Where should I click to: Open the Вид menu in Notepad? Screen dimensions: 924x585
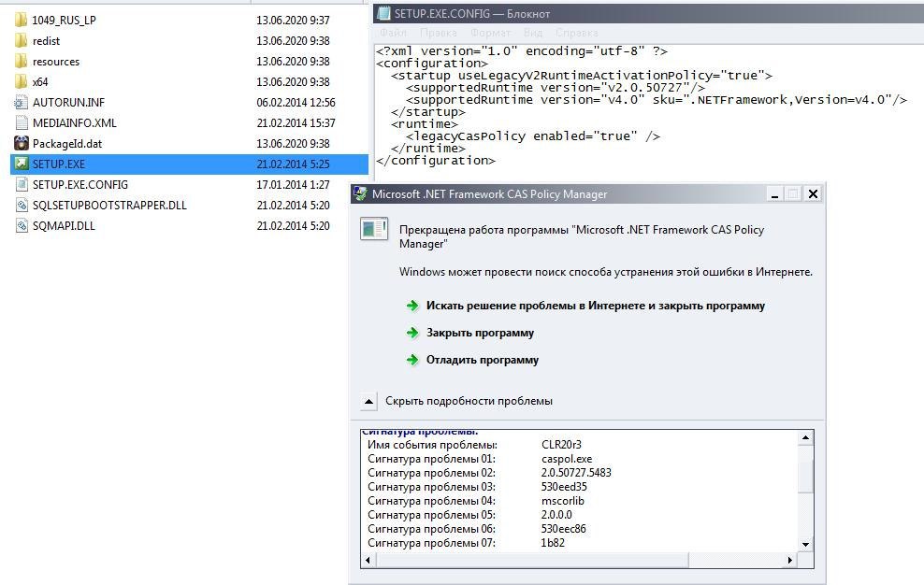pyautogui.click(x=533, y=33)
